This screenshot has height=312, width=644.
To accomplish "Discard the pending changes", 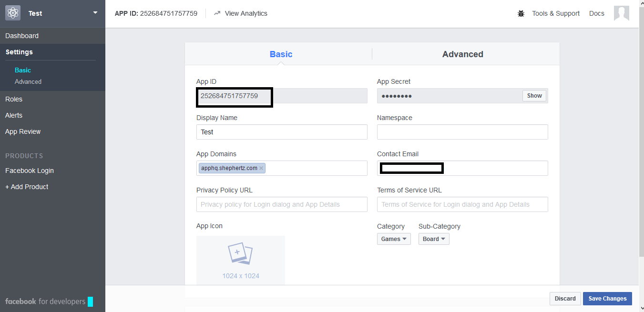I will point(565,299).
